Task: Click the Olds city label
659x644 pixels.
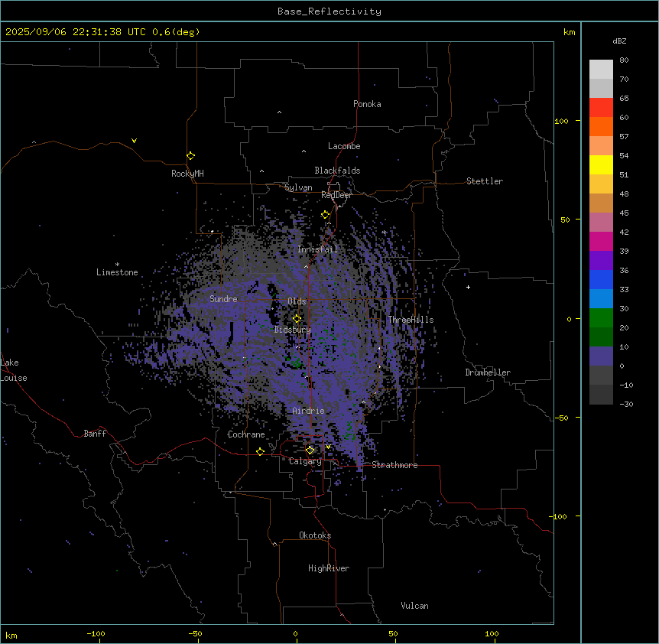Action: [297, 301]
